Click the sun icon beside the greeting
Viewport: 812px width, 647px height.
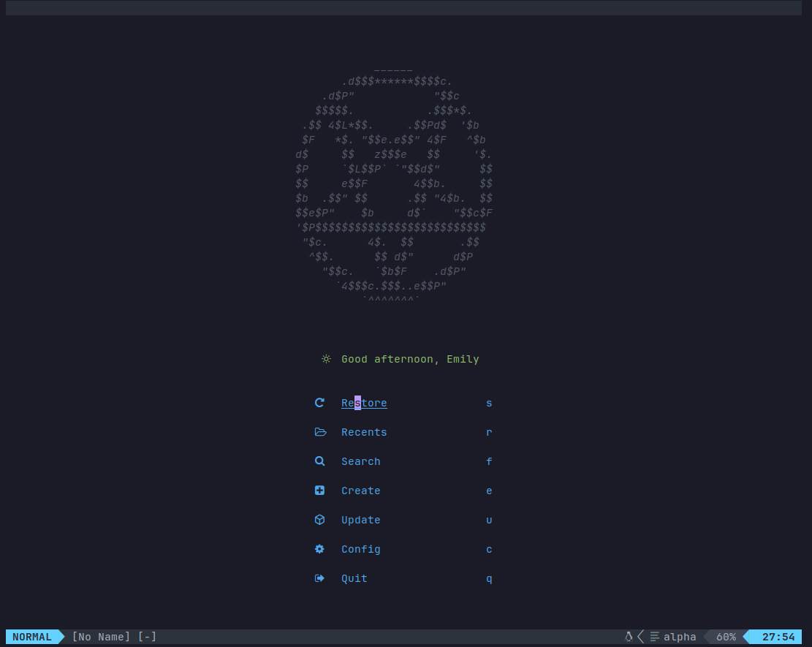click(326, 359)
